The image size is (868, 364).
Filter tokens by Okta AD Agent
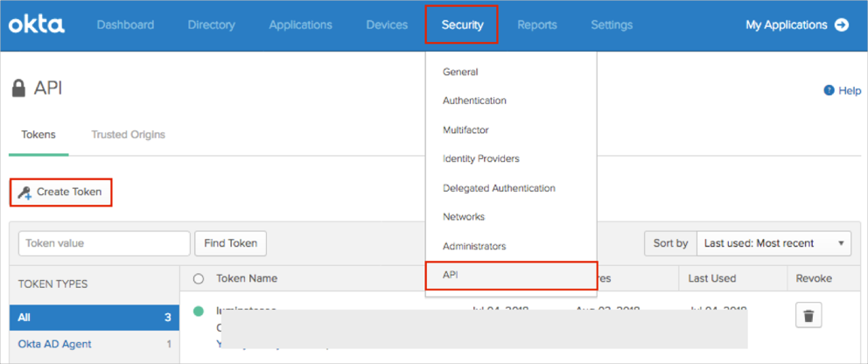54,345
